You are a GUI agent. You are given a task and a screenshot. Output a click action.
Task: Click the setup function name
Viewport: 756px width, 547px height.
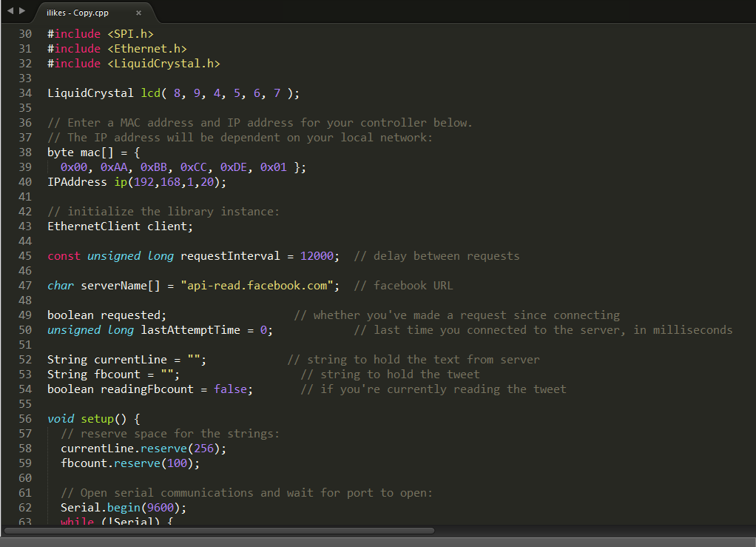click(x=97, y=419)
